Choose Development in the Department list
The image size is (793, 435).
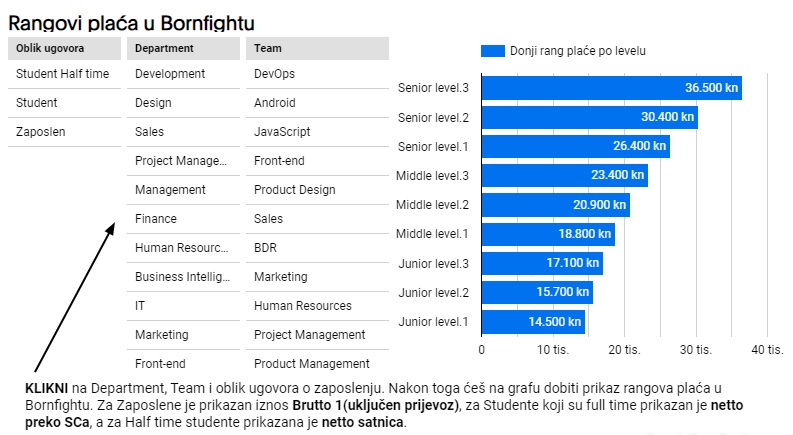click(170, 74)
